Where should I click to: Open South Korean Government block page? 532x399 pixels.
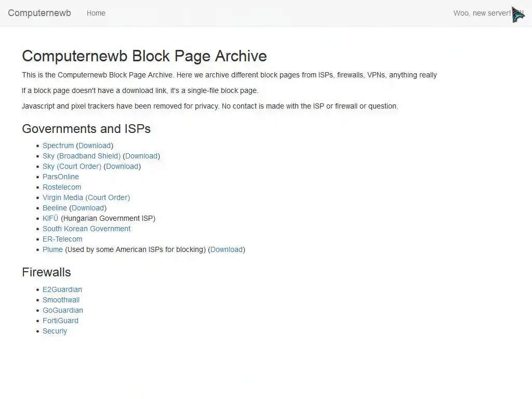(87, 229)
